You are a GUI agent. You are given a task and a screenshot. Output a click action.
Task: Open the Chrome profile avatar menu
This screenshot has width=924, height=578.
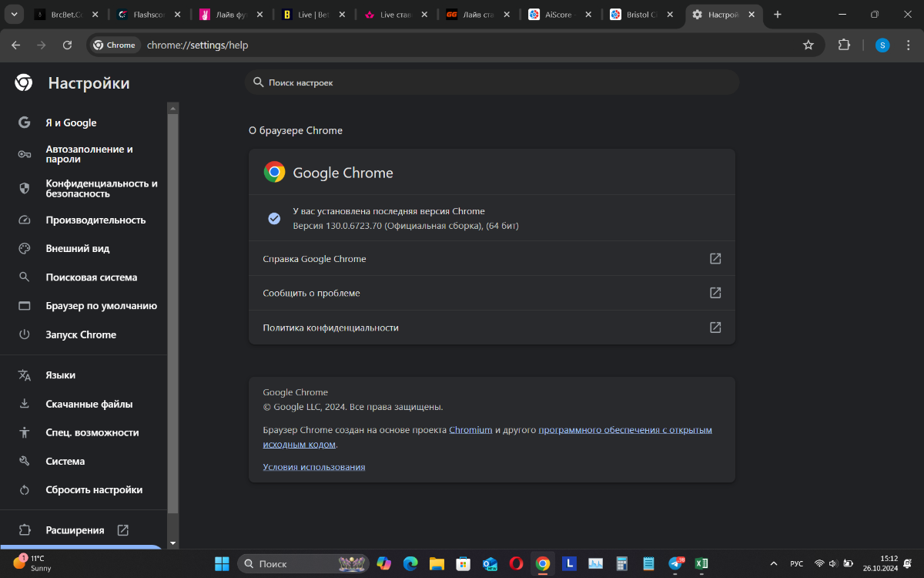(x=882, y=45)
